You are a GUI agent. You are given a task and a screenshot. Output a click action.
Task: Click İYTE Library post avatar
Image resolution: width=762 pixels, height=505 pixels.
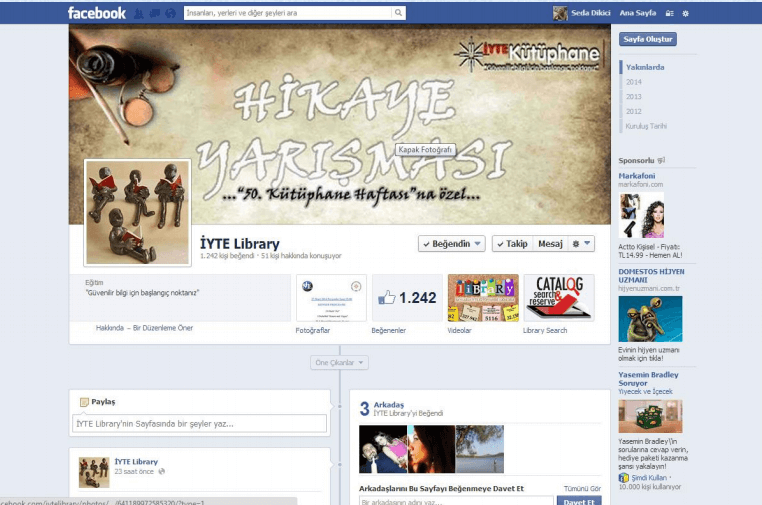pyautogui.click(x=94, y=472)
